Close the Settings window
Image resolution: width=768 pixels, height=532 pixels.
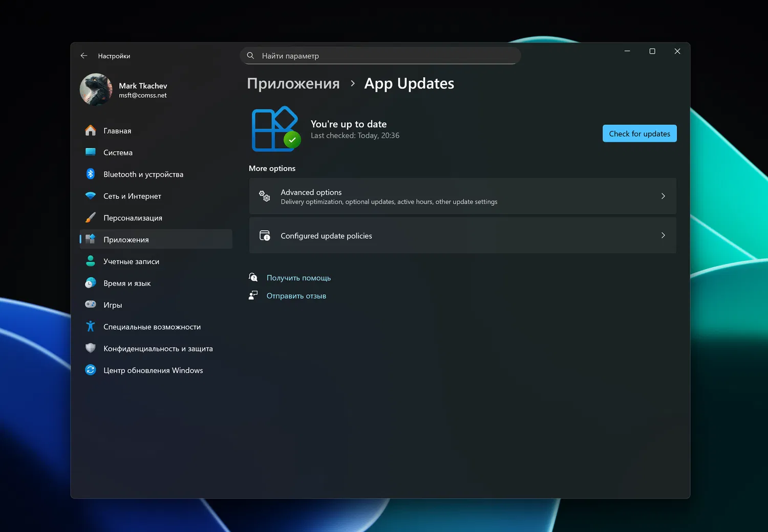click(677, 51)
